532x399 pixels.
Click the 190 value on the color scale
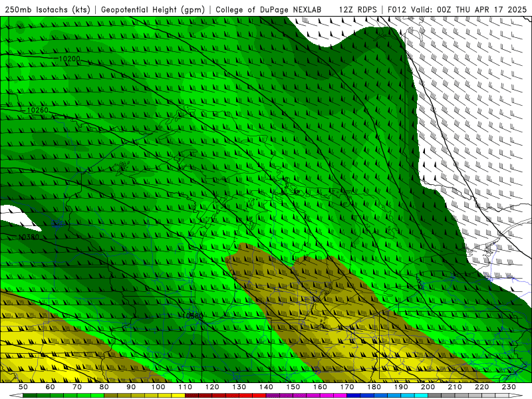401,387
